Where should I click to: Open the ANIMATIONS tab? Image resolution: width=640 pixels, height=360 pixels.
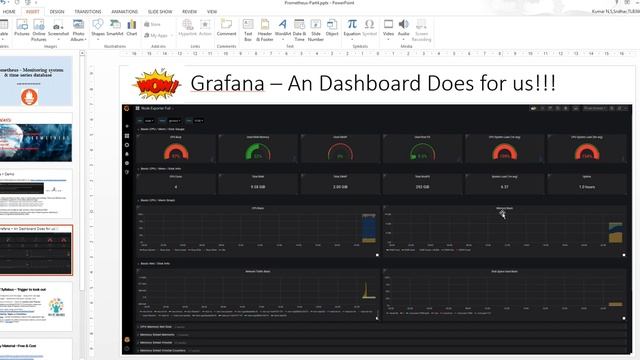[124, 12]
